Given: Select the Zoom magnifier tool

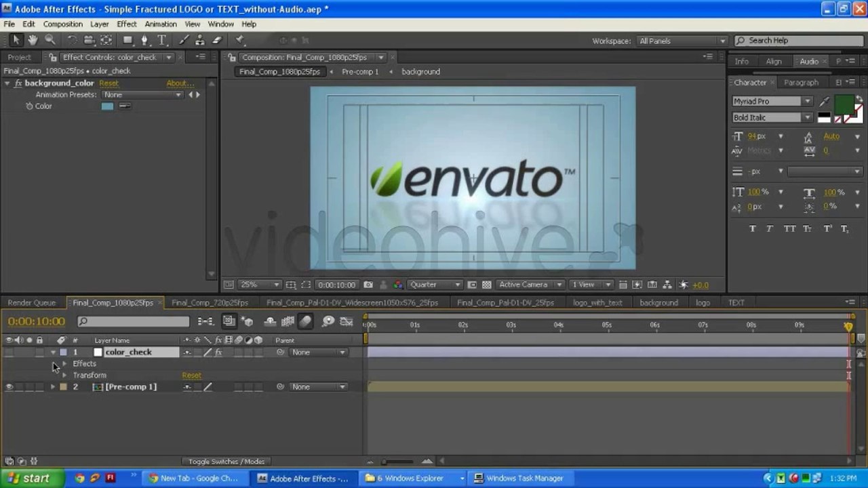Looking at the screenshot, I should point(50,41).
